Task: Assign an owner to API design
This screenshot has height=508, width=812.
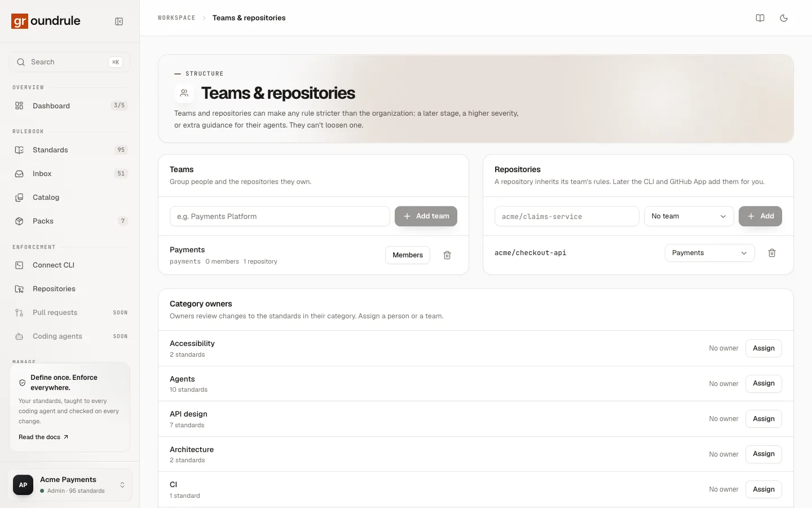Action: [764, 419]
